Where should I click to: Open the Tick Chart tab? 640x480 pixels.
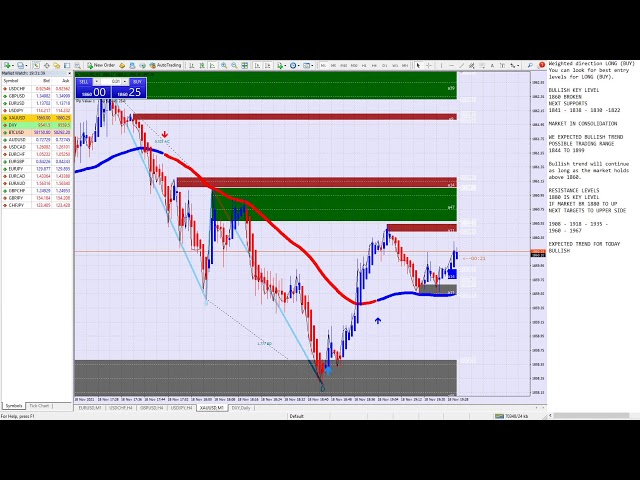click(41, 406)
